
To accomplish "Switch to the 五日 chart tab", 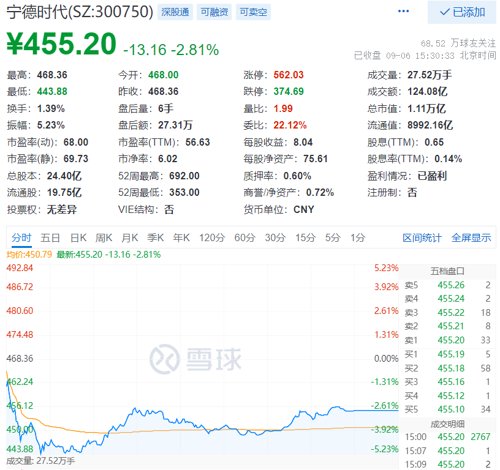I will coord(50,238).
